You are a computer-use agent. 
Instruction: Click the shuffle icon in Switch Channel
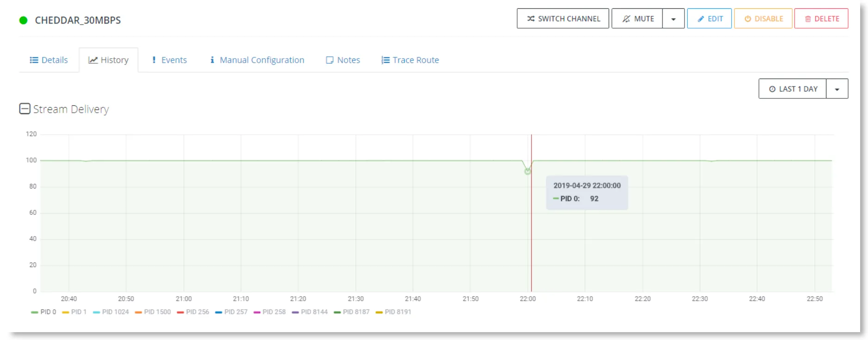tap(531, 18)
